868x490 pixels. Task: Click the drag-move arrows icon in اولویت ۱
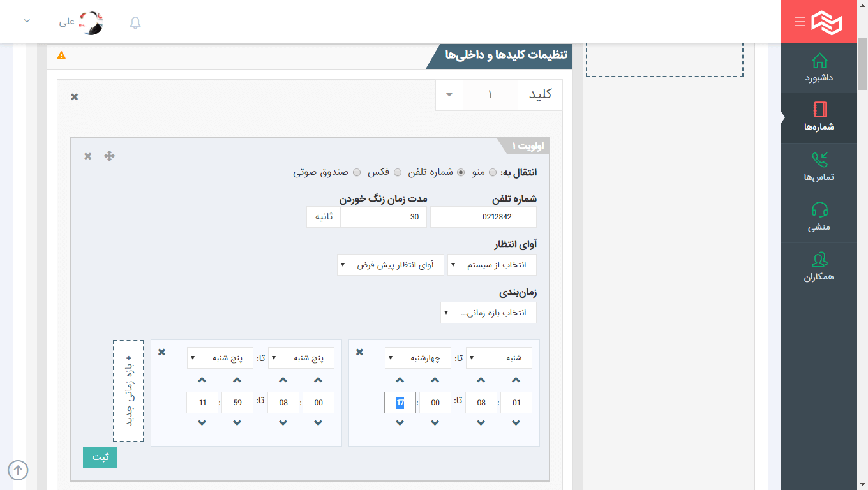coord(109,156)
